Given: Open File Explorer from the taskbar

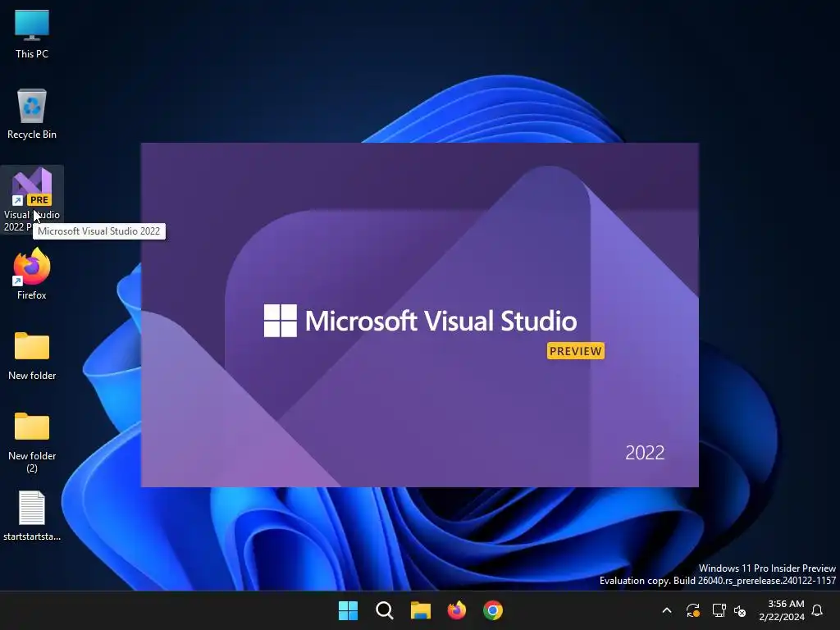Looking at the screenshot, I should point(421,610).
